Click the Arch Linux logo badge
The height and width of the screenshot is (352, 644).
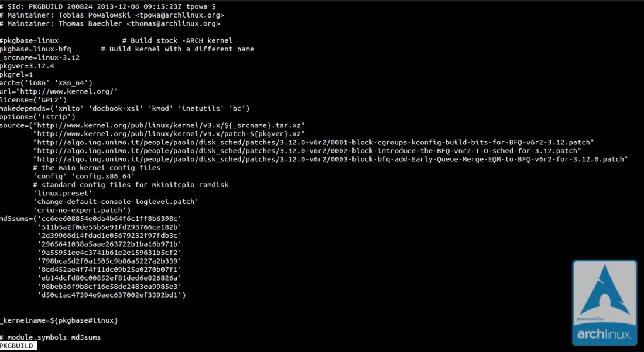pyautogui.click(x=604, y=303)
